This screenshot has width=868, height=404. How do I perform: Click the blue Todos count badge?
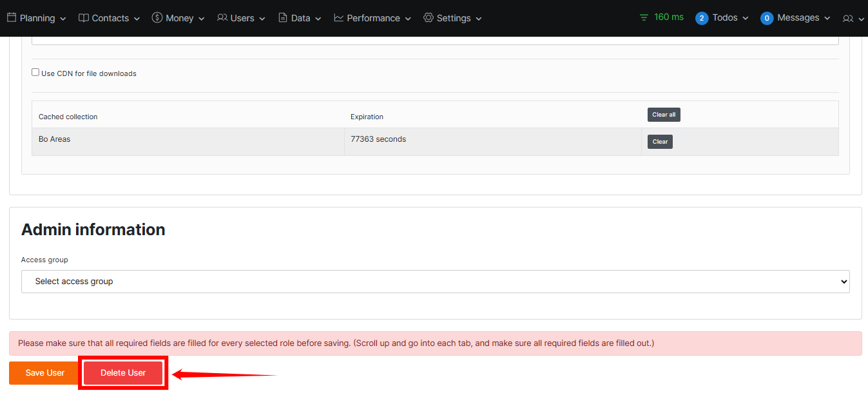tap(702, 18)
